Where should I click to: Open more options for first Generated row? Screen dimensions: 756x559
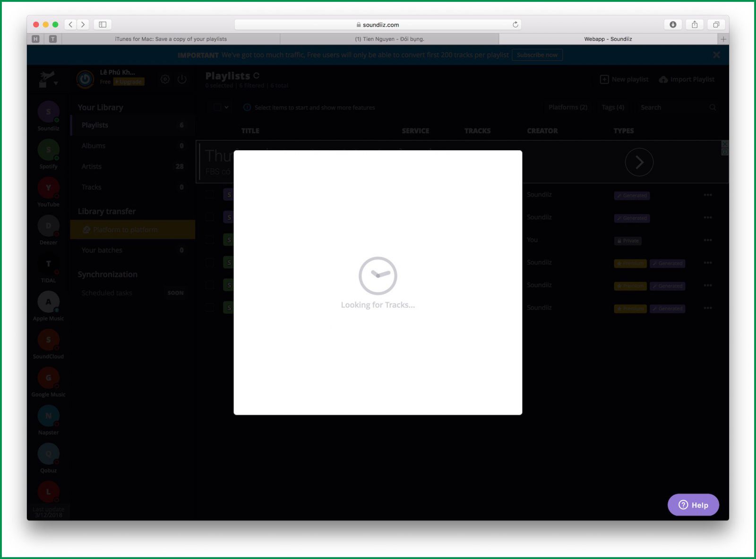tap(708, 195)
